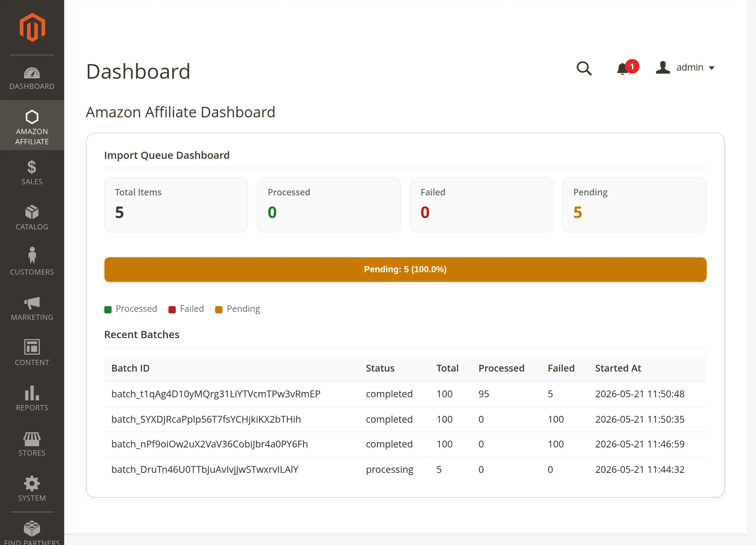The image size is (756, 545).
Task: Click timestamp 2026-05-21 11:50:48
Action: coord(640,394)
